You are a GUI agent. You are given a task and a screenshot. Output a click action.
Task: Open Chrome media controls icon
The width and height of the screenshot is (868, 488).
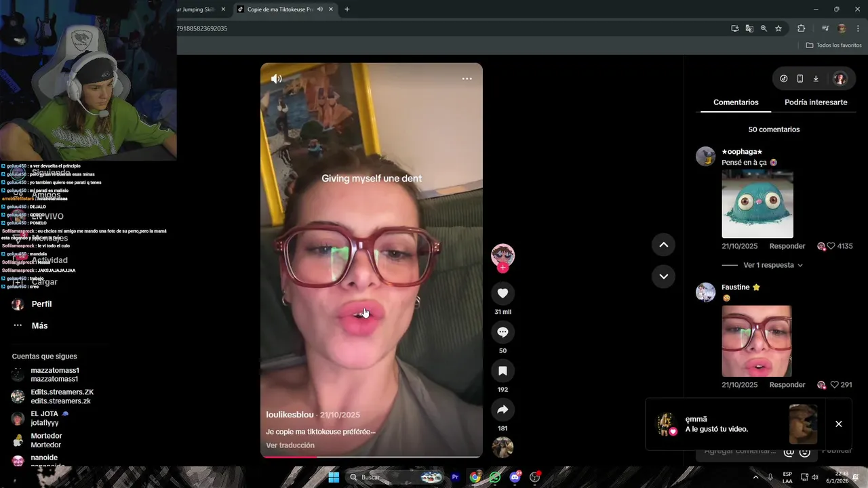[825, 28]
